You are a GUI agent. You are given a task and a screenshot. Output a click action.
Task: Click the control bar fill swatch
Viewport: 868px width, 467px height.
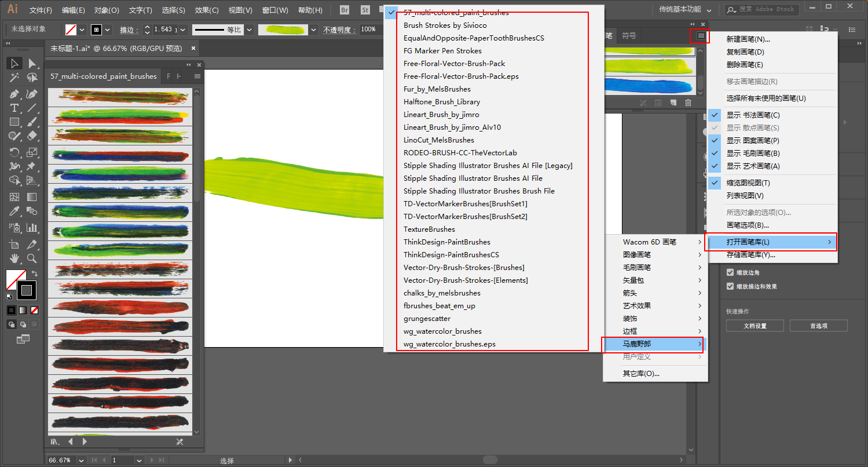(x=71, y=29)
